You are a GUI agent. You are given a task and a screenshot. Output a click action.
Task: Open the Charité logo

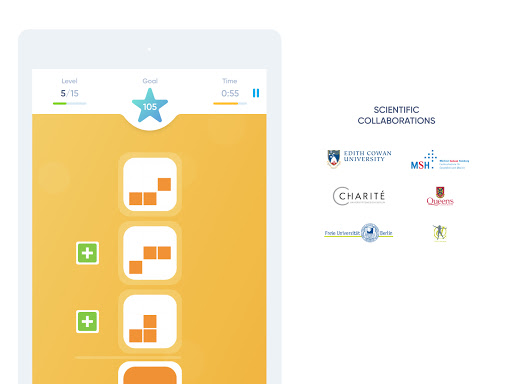359,196
